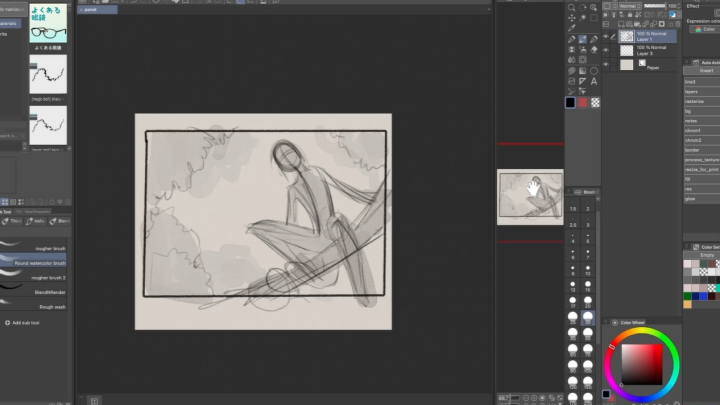
Task: Open the Expression color dropdown
Action: point(702,29)
